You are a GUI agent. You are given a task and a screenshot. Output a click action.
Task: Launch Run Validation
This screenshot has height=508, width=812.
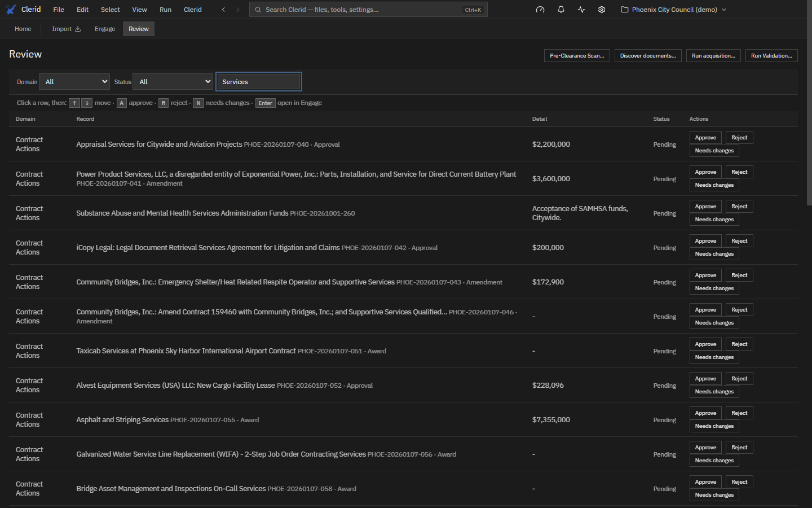(771, 56)
